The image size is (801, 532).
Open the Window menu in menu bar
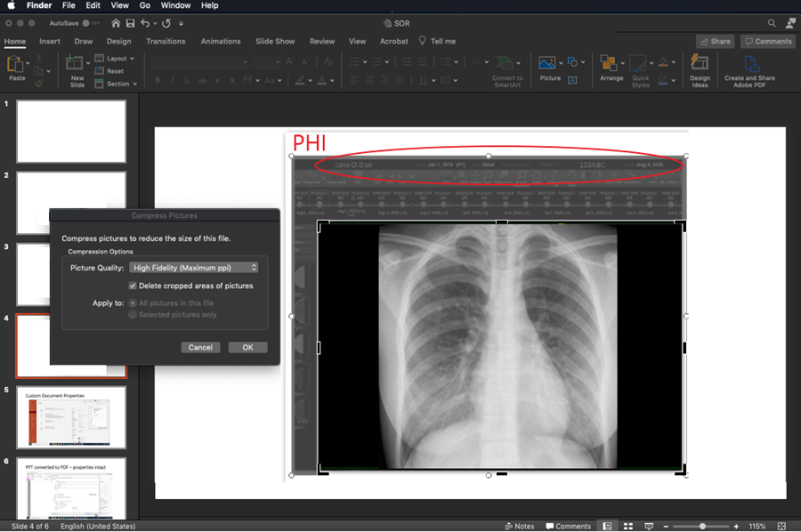click(175, 5)
